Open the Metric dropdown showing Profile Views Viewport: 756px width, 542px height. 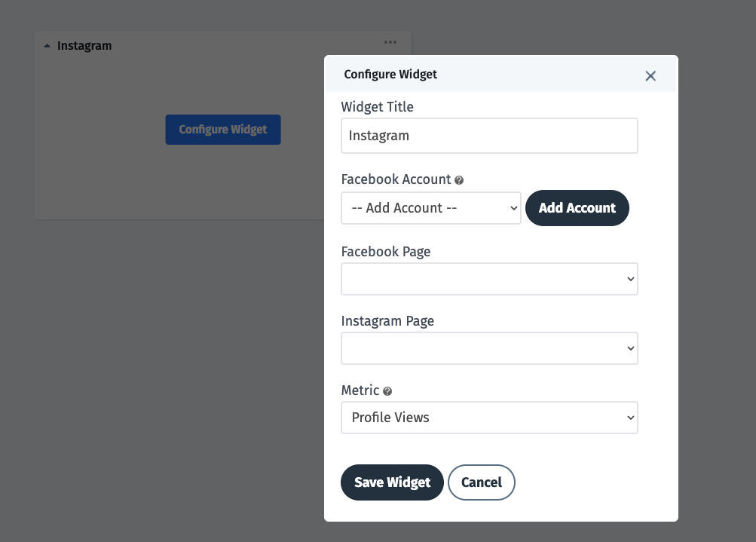pos(489,418)
